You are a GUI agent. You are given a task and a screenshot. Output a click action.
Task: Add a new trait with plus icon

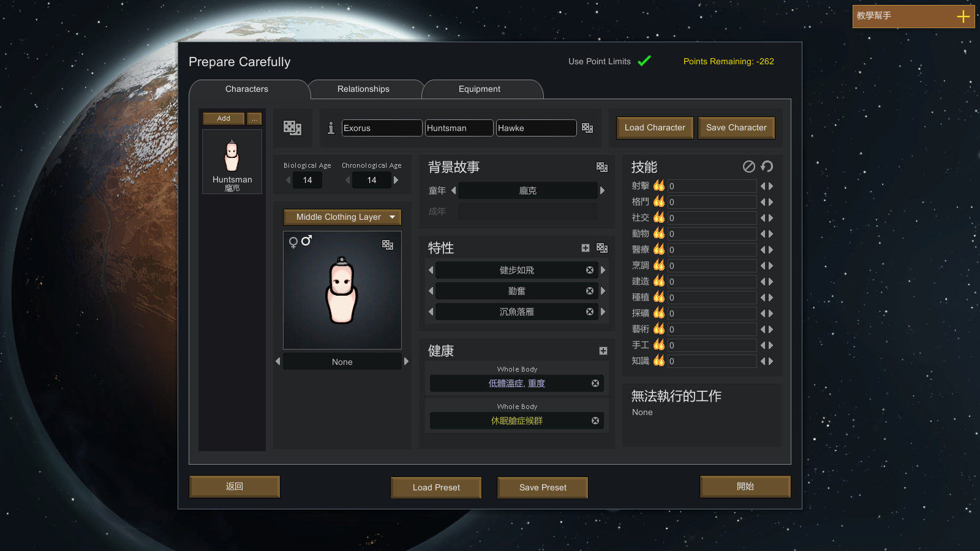[x=586, y=248]
